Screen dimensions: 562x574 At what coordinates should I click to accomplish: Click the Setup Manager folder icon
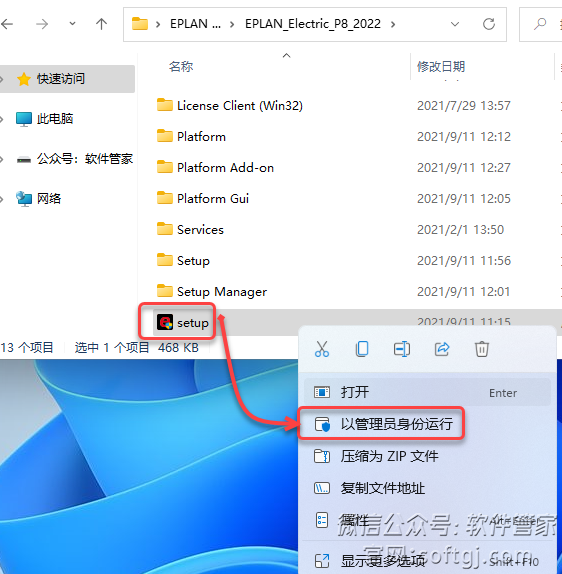tap(165, 291)
